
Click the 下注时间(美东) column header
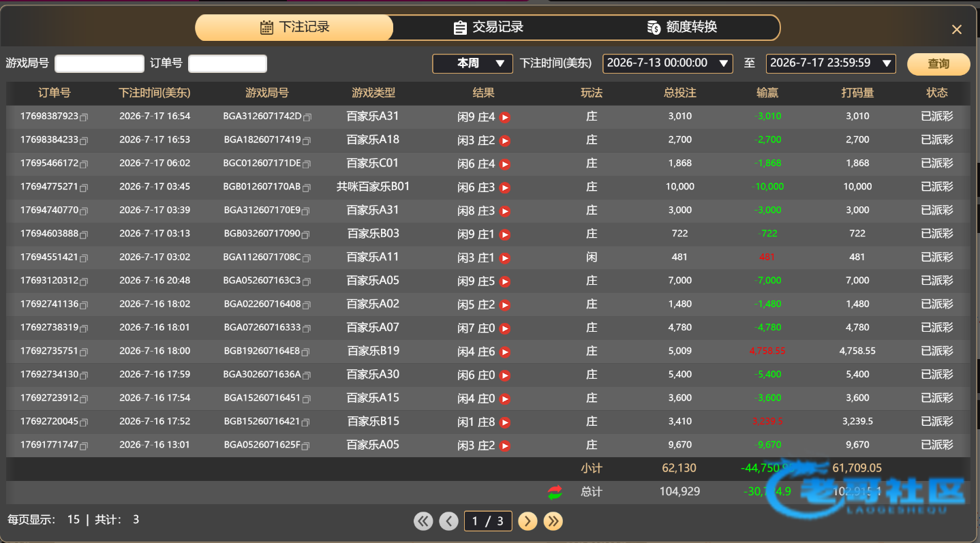pos(155,93)
